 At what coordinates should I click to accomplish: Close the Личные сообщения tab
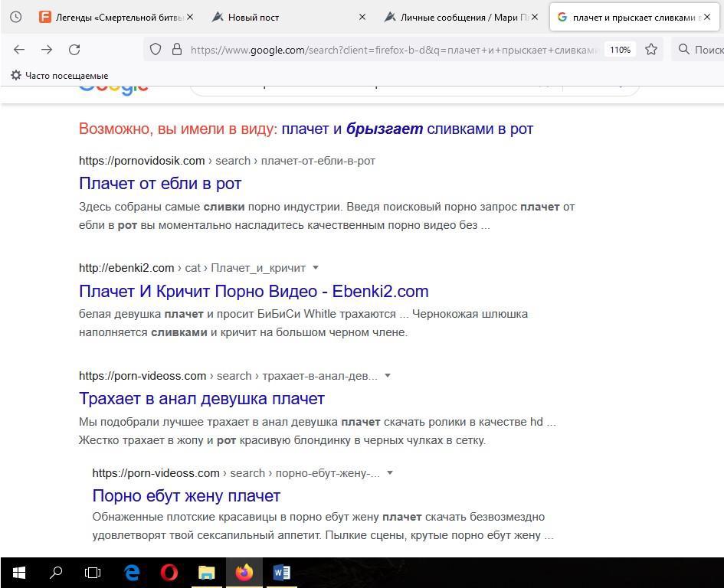click(535, 17)
